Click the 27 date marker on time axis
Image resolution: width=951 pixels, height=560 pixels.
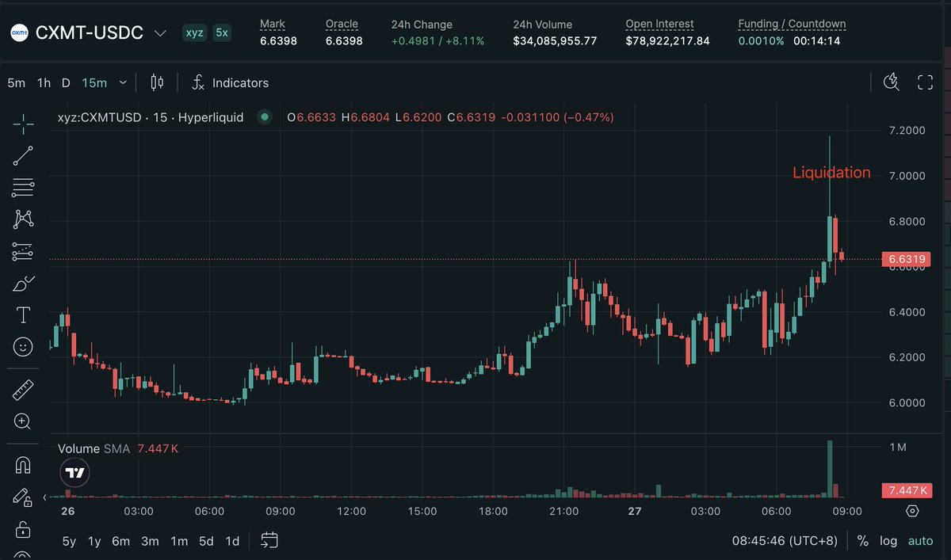point(634,512)
